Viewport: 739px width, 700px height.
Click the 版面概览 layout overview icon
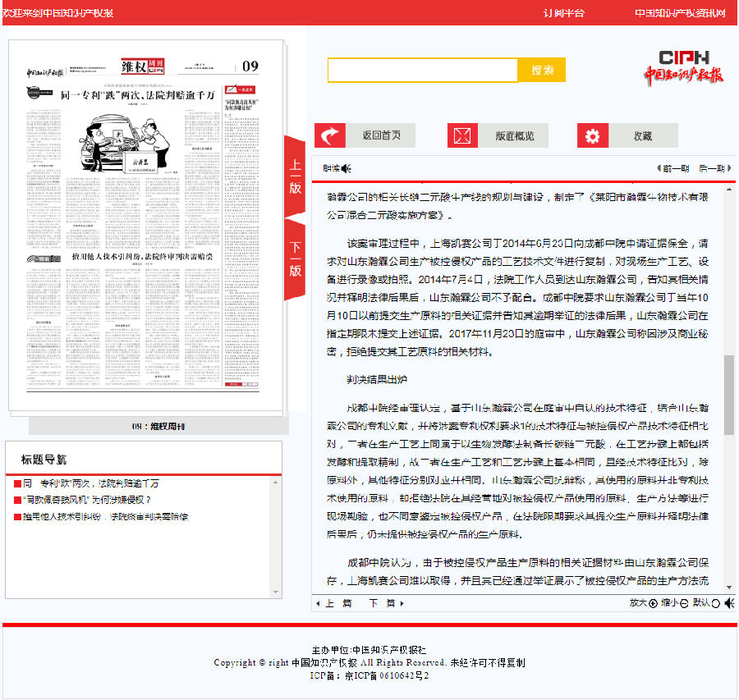[462, 135]
